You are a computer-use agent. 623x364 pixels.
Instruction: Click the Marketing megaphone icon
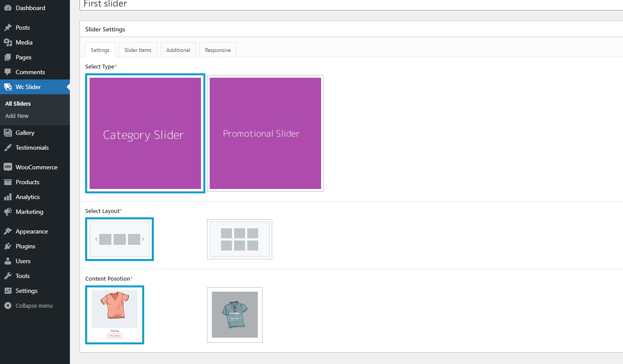pyautogui.click(x=8, y=212)
